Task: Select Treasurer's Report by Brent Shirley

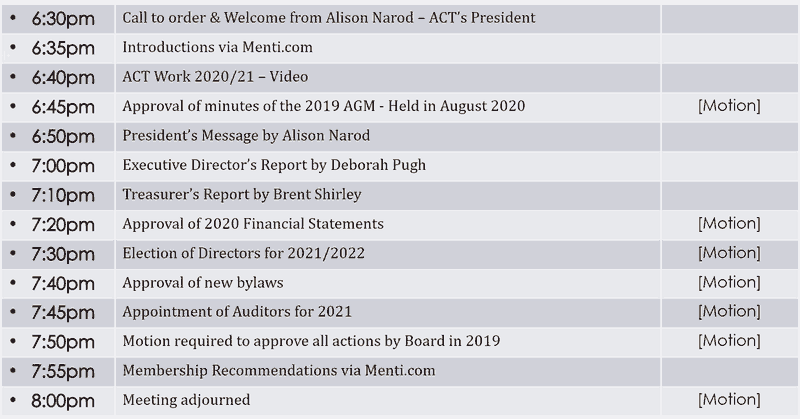Action: [242, 194]
